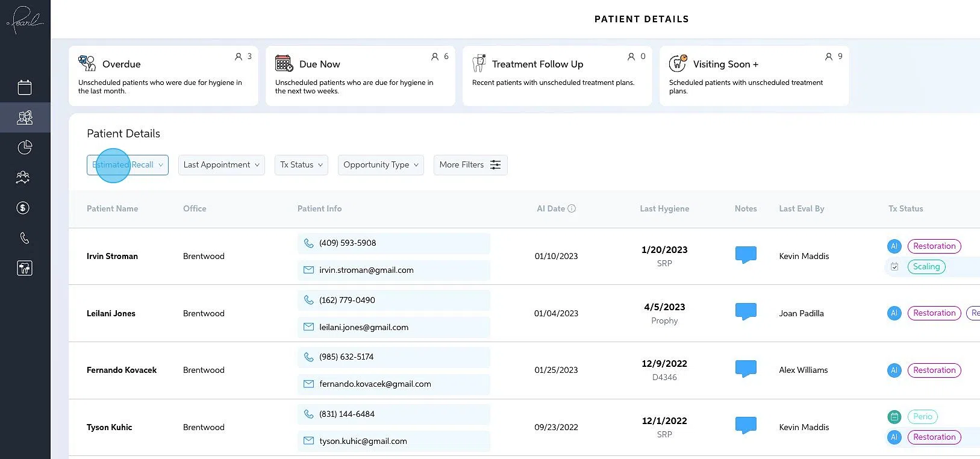The height and width of the screenshot is (459, 980).
Task: Click AI badge in Fernando Kovacek row
Action: (x=894, y=370)
